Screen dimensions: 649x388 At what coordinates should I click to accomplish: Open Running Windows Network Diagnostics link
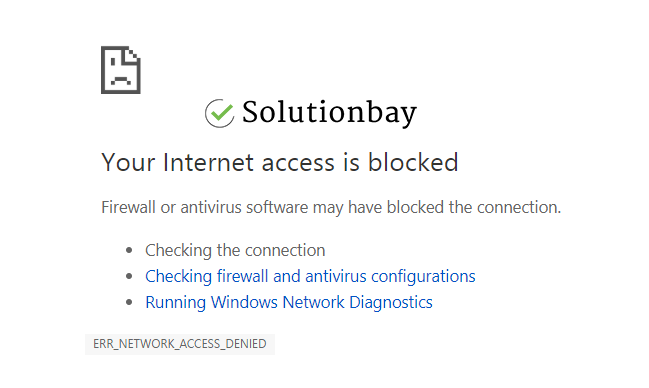pyautogui.click(x=289, y=303)
